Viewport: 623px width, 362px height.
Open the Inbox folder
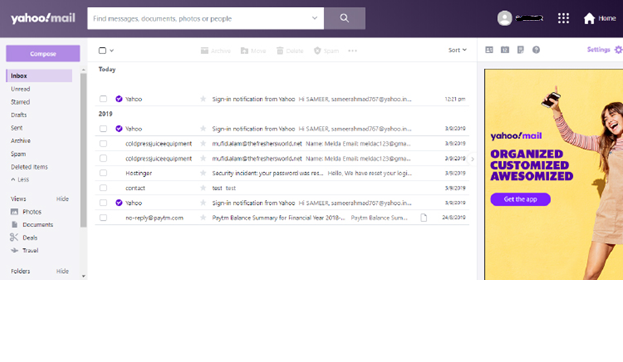(x=39, y=75)
